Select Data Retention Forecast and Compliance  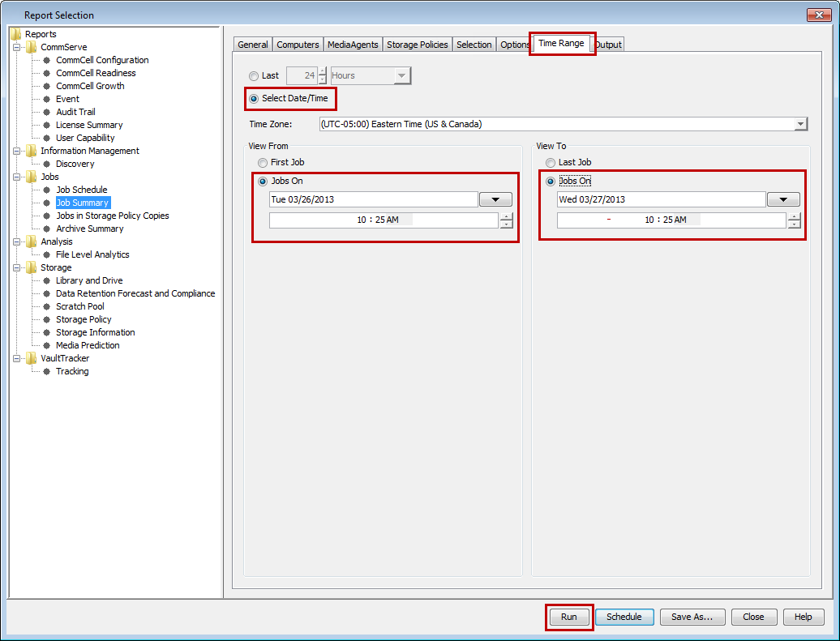click(135, 293)
